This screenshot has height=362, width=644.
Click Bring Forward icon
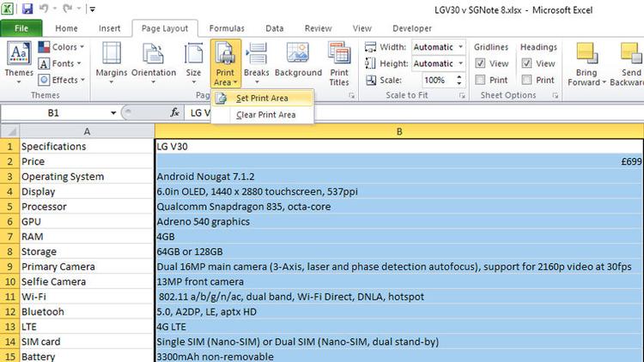586,53
